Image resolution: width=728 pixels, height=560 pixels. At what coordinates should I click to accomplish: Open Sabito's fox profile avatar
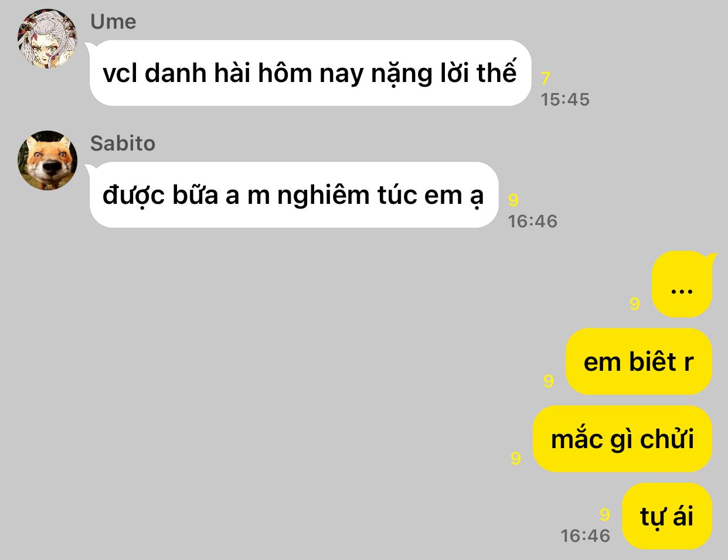pyautogui.click(x=47, y=161)
